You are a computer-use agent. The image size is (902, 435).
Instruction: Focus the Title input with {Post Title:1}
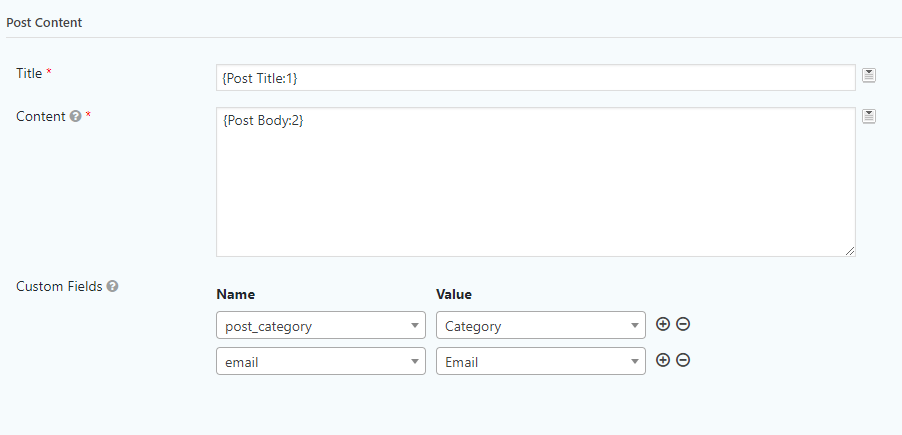coord(536,78)
